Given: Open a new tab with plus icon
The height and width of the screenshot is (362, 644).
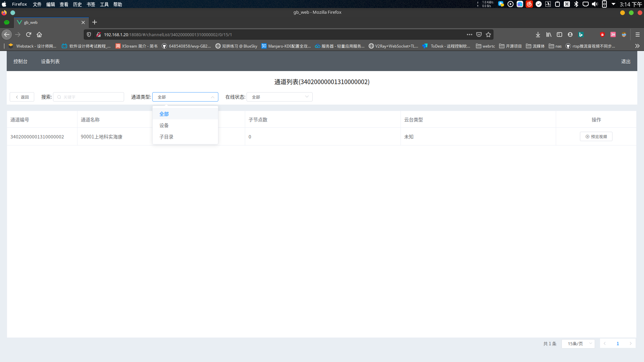Looking at the screenshot, I should point(95,22).
